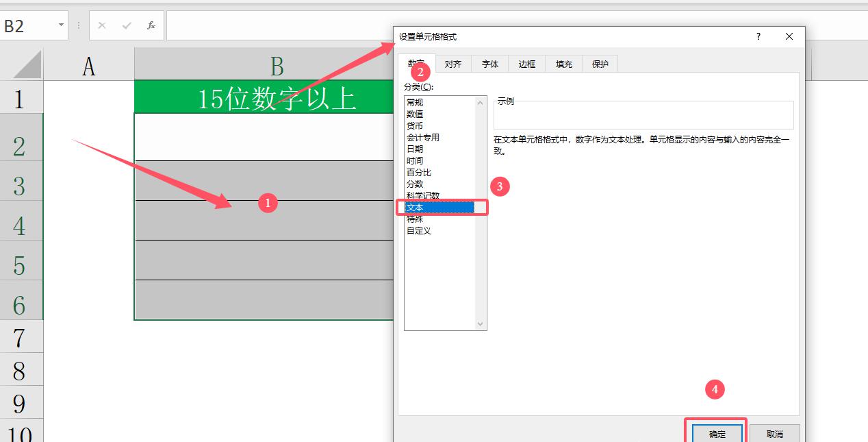Click cell A1 in worksheet
The width and height of the screenshot is (868, 442).
(89, 97)
